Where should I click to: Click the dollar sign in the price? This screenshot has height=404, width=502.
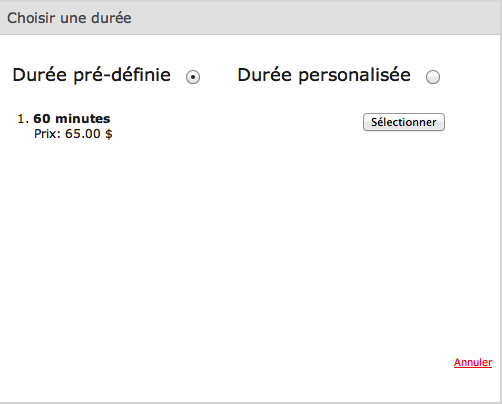coord(109,134)
